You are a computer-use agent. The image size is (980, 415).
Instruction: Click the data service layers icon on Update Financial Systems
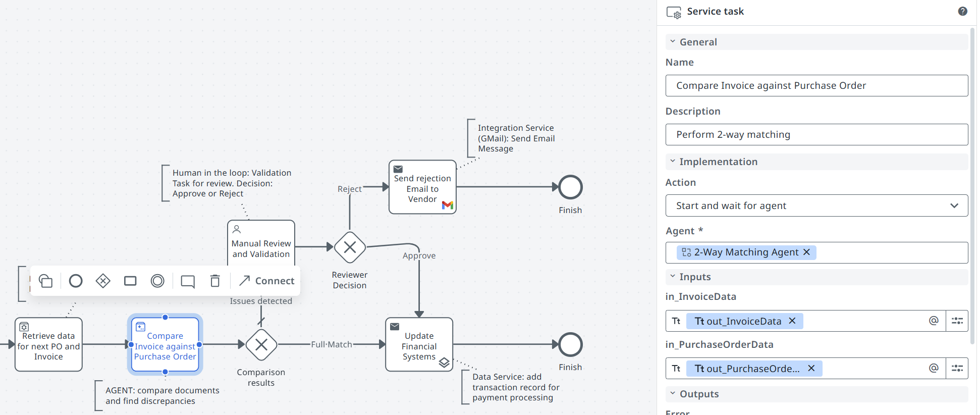tap(444, 362)
